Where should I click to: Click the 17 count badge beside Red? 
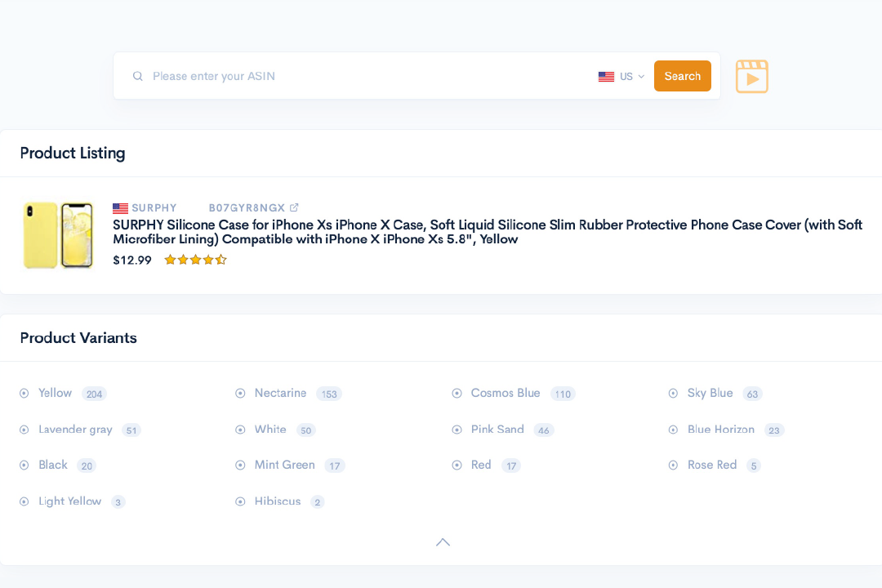point(510,465)
